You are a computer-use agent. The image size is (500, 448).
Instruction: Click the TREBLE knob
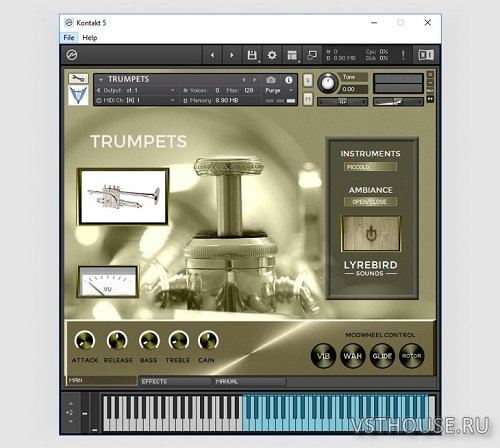[x=178, y=341]
